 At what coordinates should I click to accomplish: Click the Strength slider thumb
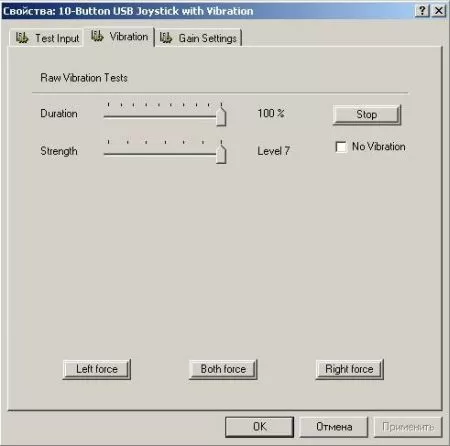pyautogui.click(x=221, y=152)
